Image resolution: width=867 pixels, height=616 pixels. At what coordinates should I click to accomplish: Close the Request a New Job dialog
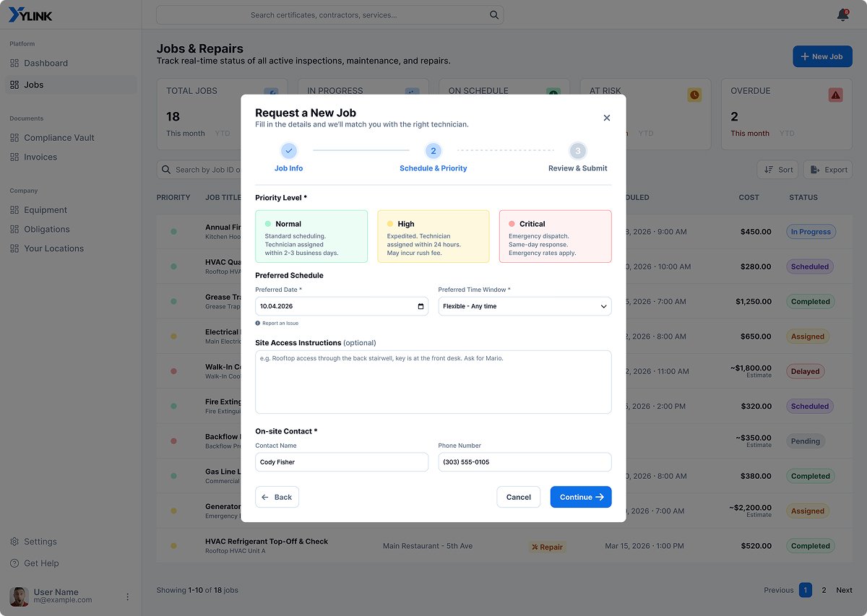[x=607, y=118]
